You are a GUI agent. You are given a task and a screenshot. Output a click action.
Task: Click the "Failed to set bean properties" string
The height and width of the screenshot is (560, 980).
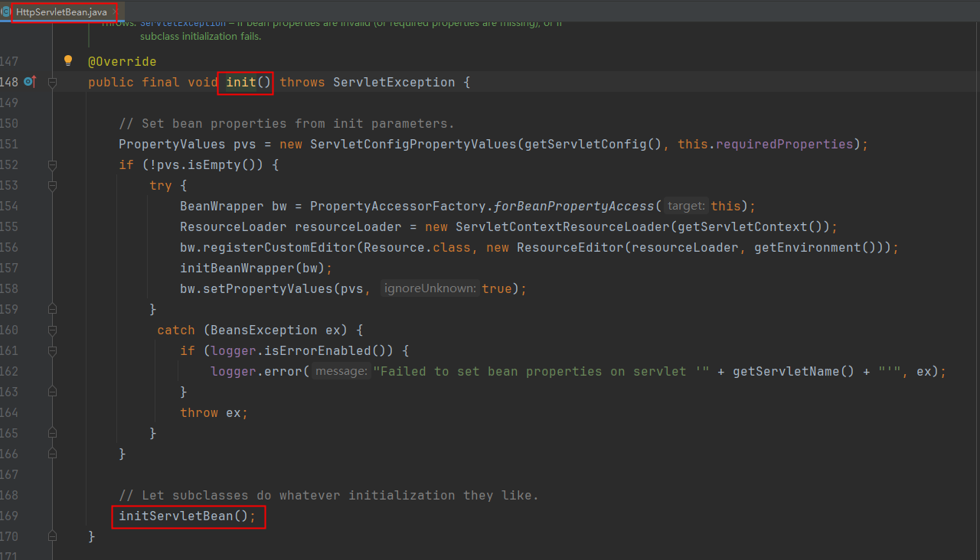(541, 371)
